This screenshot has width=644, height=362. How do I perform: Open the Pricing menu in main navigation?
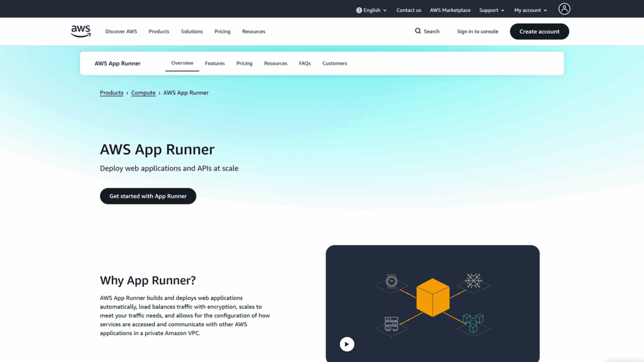(x=222, y=31)
